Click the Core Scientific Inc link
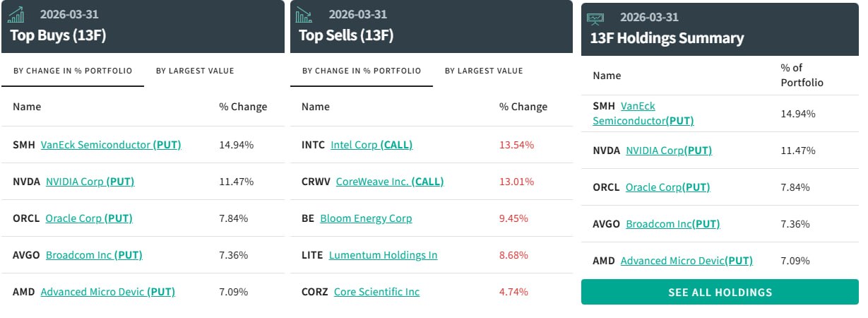 tap(376, 292)
